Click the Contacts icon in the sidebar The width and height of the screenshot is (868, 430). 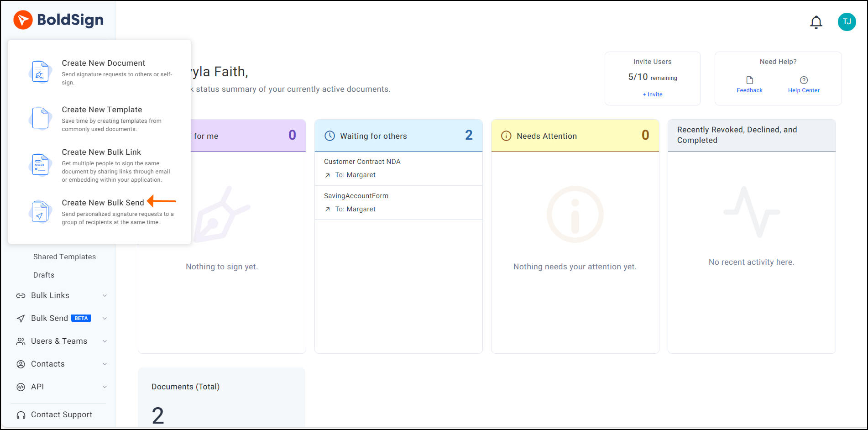pyautogui.click(x=21, y=364)
